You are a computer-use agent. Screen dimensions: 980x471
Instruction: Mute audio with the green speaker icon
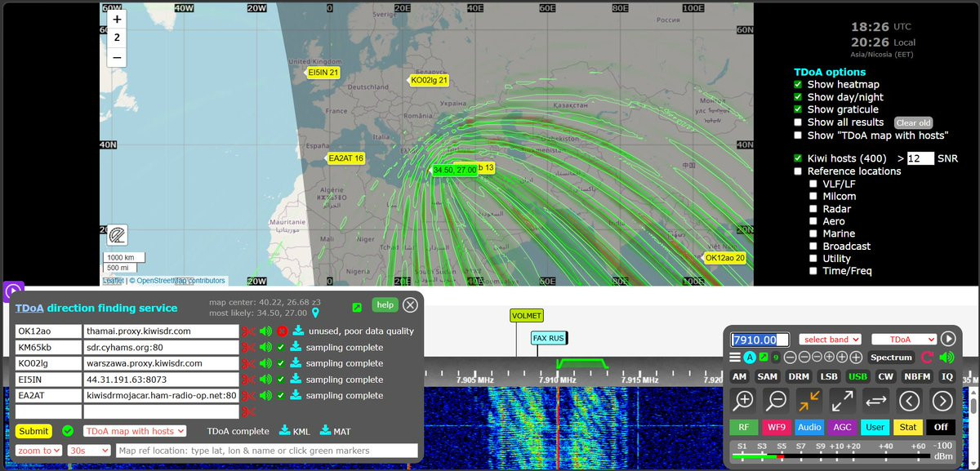947,358
